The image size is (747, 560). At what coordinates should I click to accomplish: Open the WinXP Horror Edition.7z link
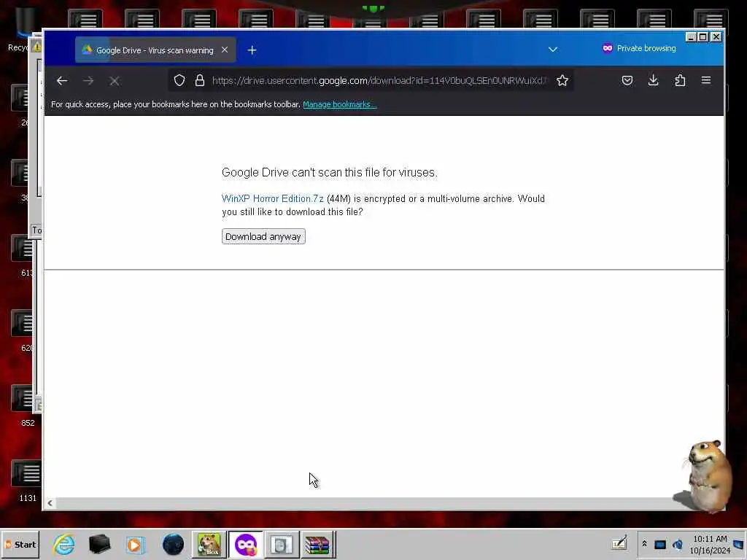tap(273, 198)
